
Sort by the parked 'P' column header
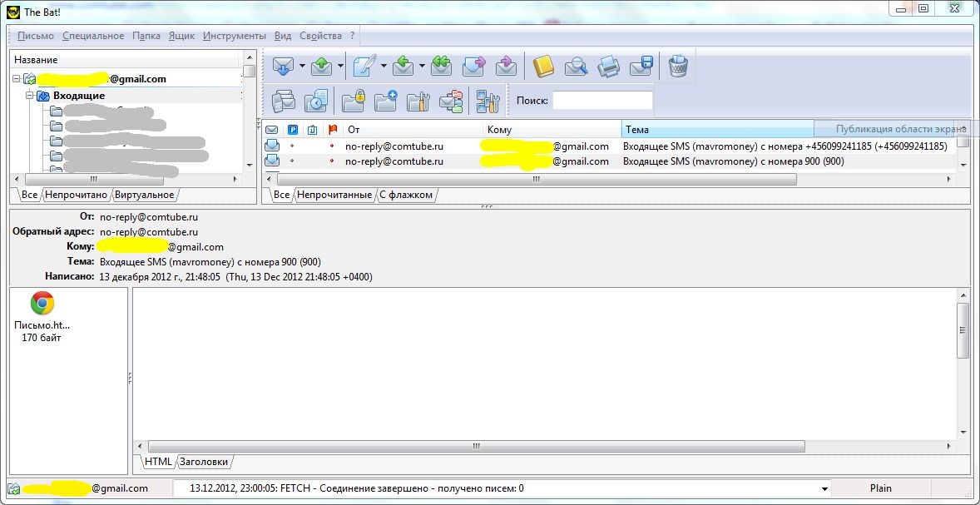tap(293, 130)
